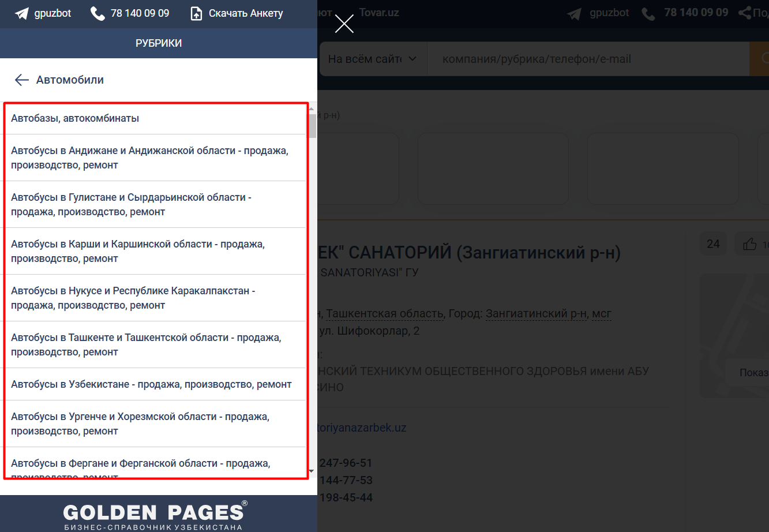Go back using arrow beside Автомобили

(22, 80)
